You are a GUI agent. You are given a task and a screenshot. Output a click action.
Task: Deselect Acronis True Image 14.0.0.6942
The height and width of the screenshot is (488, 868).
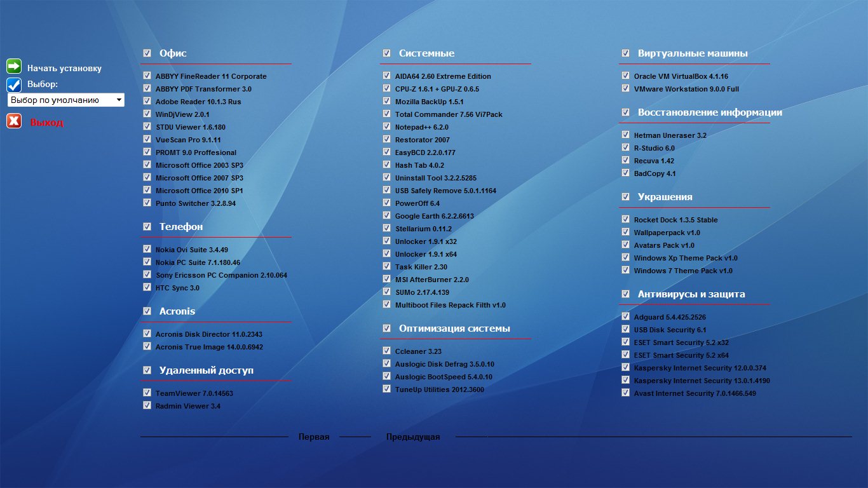click(x=147, y=347)
